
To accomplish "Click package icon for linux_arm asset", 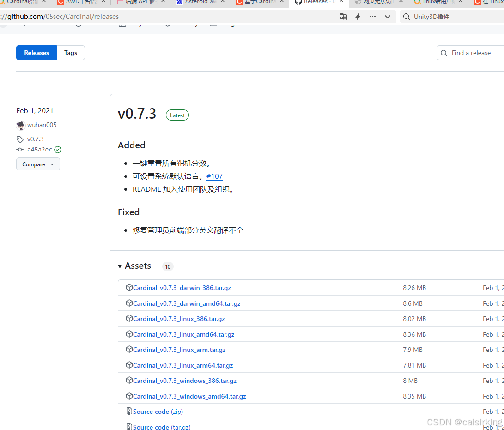I will (x=129, y=349).
